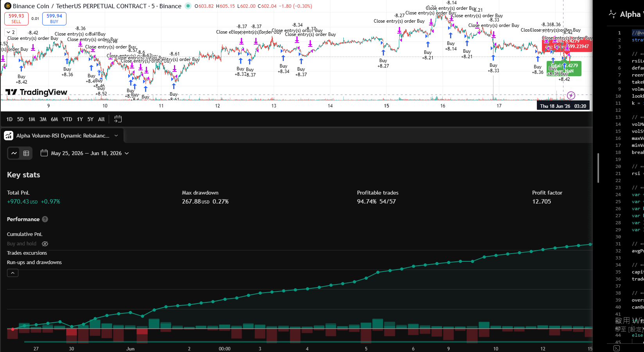Click the Performance section heading
The width and height of the screenshot is (644, 352).
pyautogui.click(x=23, y=219)
